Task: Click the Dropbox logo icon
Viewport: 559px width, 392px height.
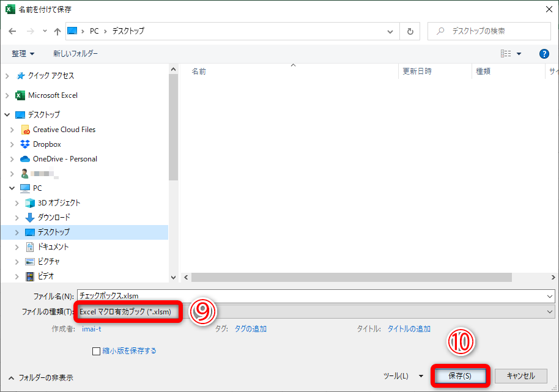Action: coord(25,144)
